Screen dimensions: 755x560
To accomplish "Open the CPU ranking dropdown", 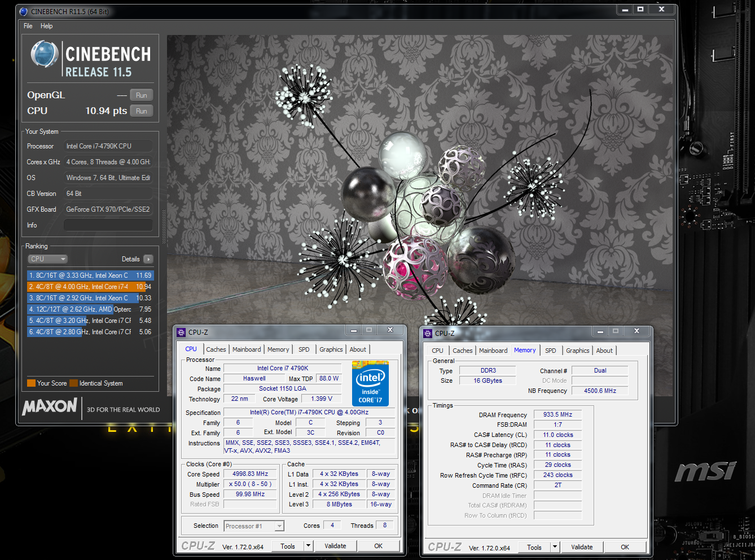I will (x=48, y=259).
